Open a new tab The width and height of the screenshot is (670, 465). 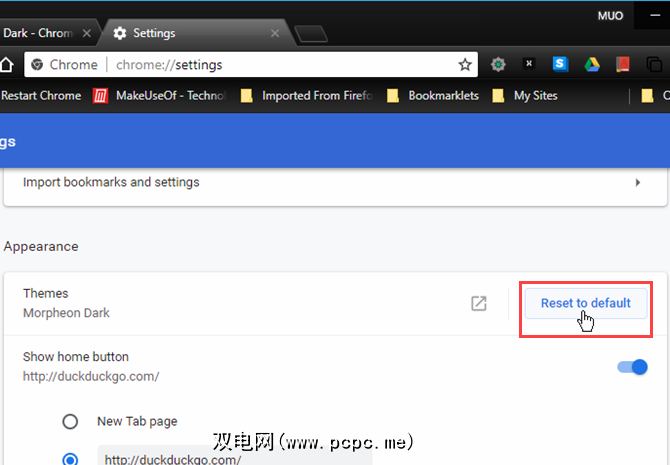(311, 34)
